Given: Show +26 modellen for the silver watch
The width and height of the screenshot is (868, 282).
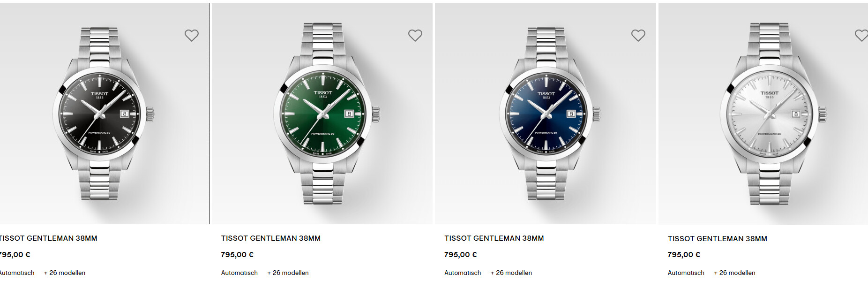Looking at the screenshot, I should point(734,273).
